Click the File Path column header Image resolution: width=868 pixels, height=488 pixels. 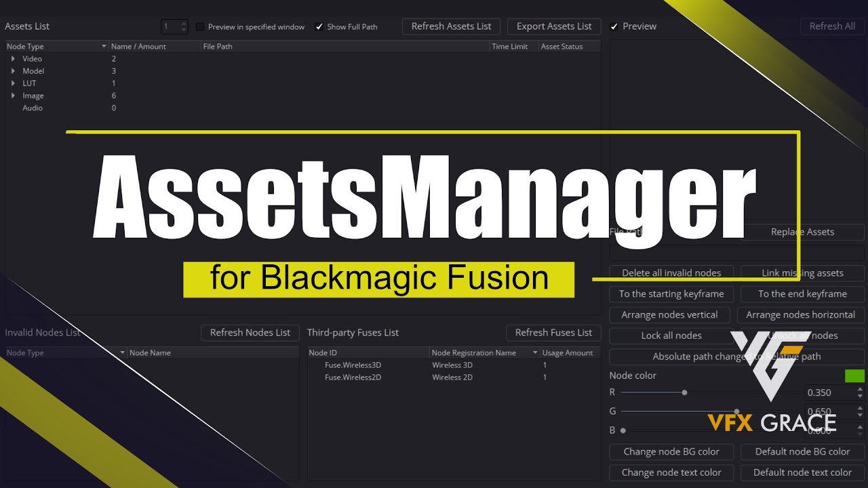coord(345,47)
